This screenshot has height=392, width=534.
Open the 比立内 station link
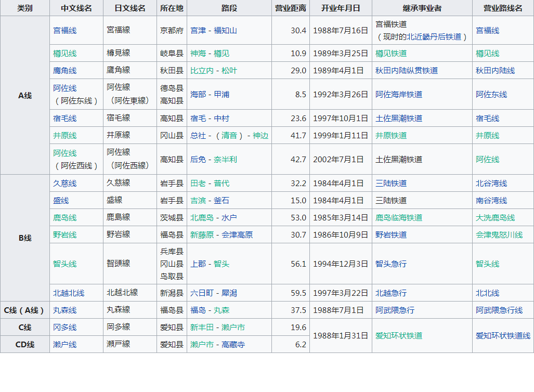point(202,71)
